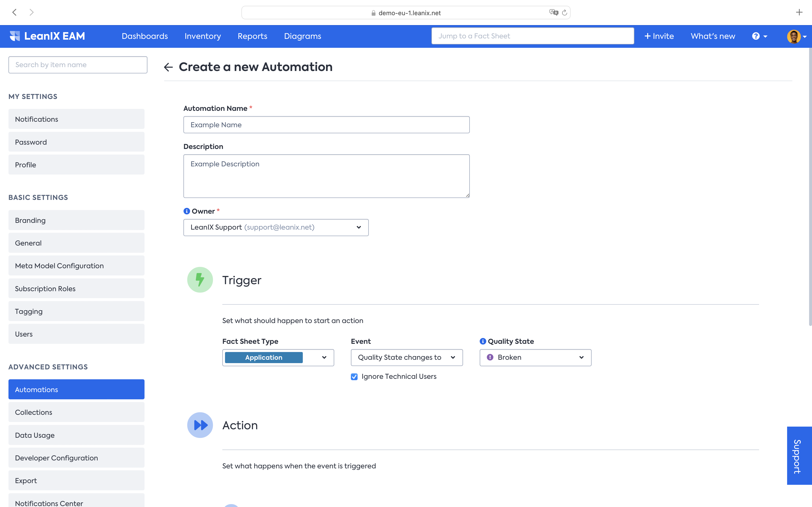Expand the Fact Sheet Type dropdown
Viewport: 812px width, 507px height.
coord(278,358)
